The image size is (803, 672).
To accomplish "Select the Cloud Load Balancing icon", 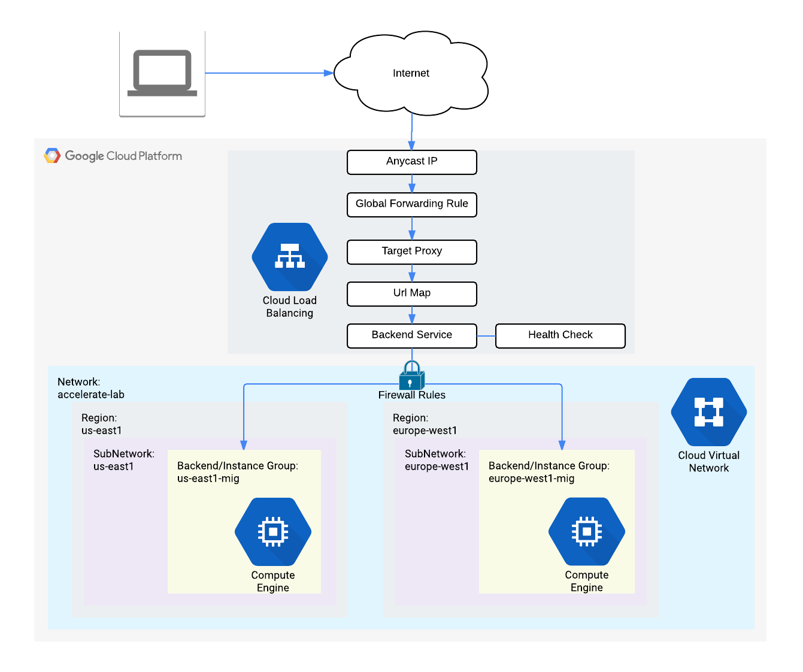I will tap(289, 256).
